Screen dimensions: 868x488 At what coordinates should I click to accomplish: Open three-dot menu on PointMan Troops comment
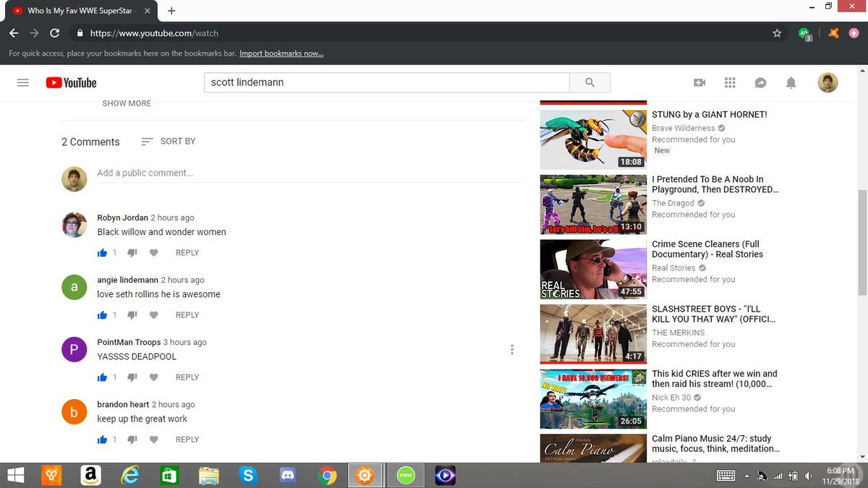click(x=511, y=350)
